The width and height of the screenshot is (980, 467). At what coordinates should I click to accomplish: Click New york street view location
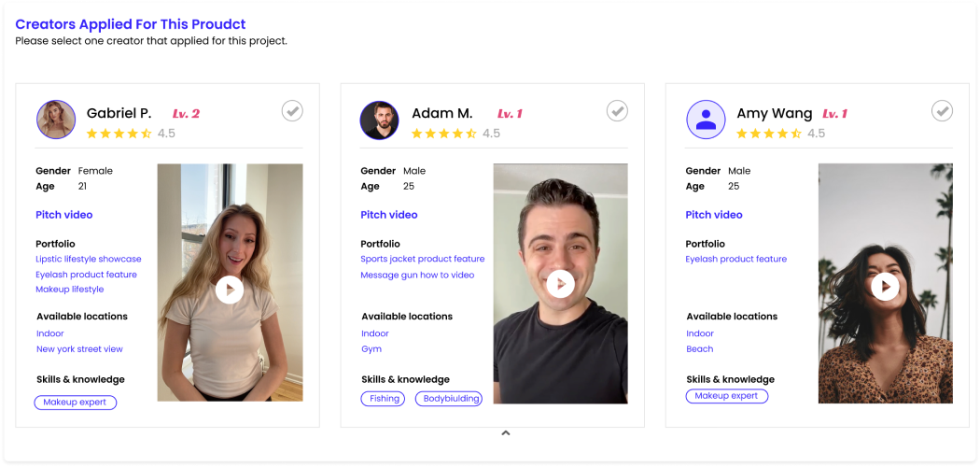tap(79, 348)
